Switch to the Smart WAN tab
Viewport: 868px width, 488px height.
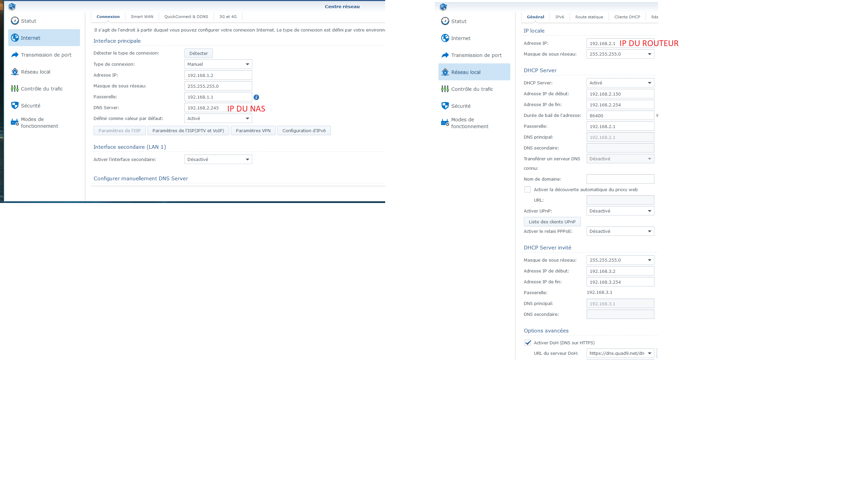pos(142,17)
